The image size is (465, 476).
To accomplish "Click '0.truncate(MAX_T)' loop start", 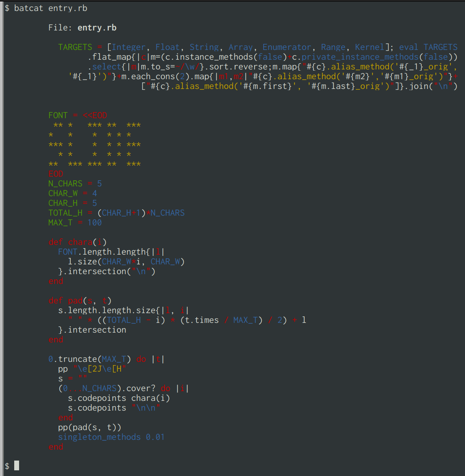I will click(89, 359).
